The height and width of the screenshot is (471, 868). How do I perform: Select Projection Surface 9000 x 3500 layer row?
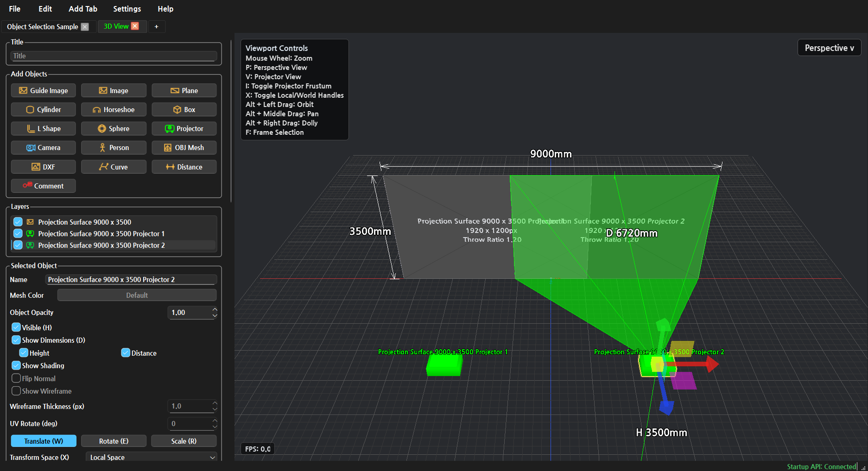point(114,222)
